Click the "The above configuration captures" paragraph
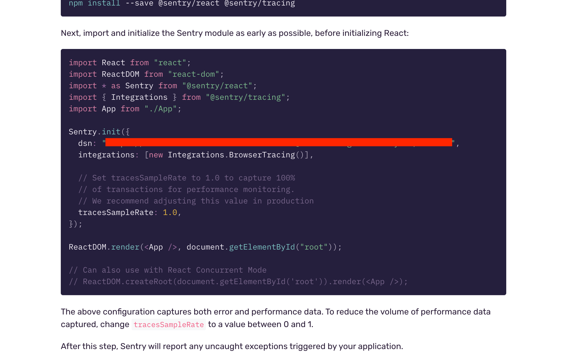588x364 pixels. click(275, 312)
